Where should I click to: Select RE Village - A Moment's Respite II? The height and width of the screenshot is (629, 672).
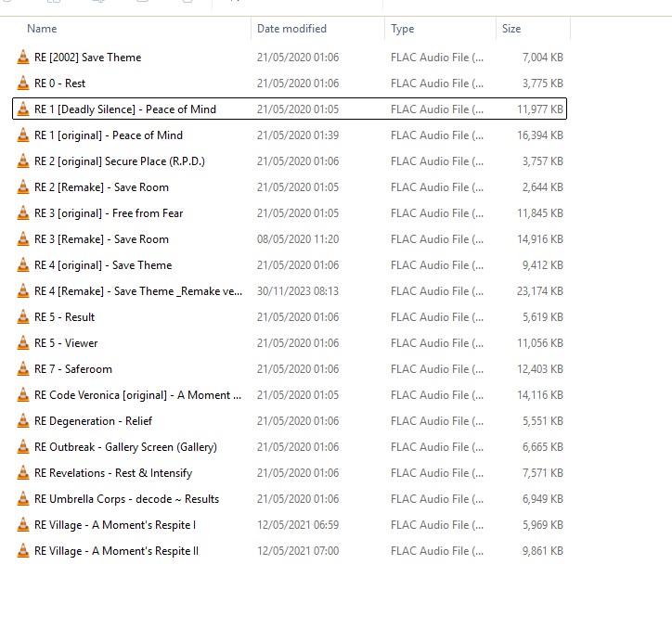[116, 551]
